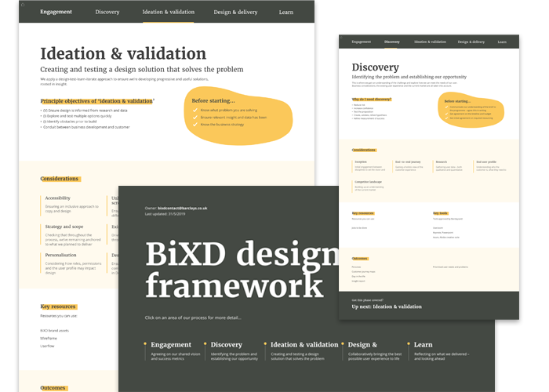The width and height of the screenshot is (549, 392).
Task: Open Discovery tab on the Ideation page
Action: (107, 12)
